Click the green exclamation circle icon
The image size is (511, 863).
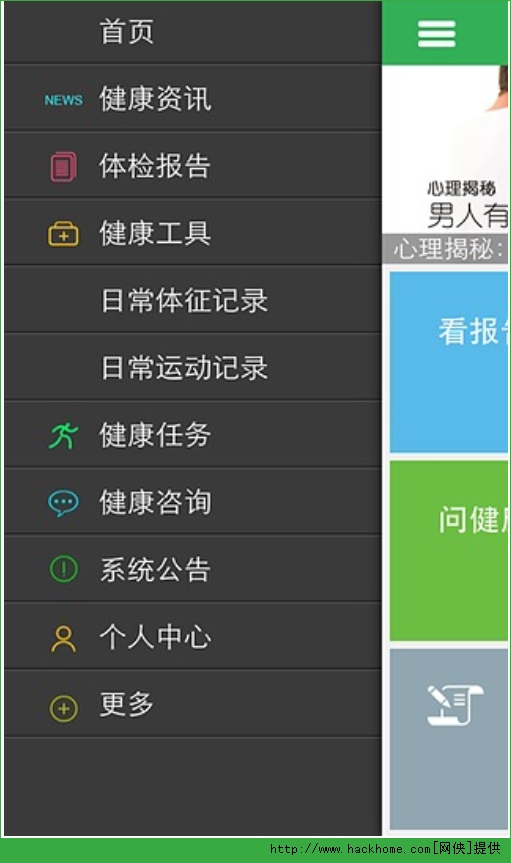[x=64, y=569]
